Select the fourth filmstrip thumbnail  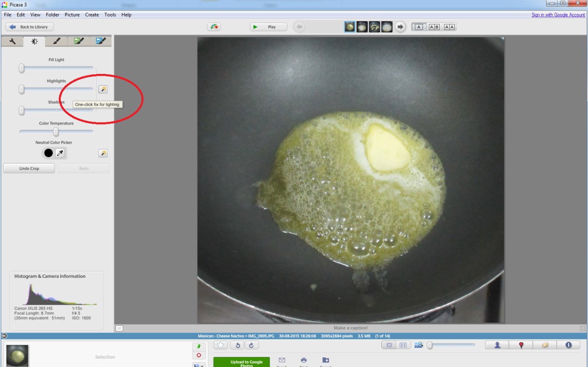click(387, 27)
